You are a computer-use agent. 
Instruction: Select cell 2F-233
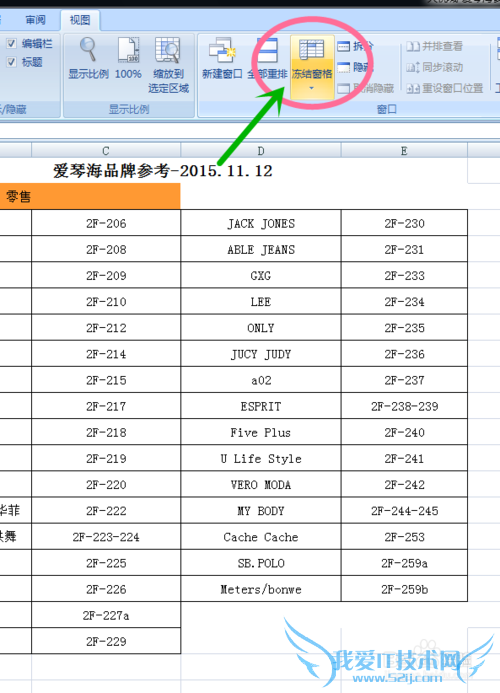[404, 275]
